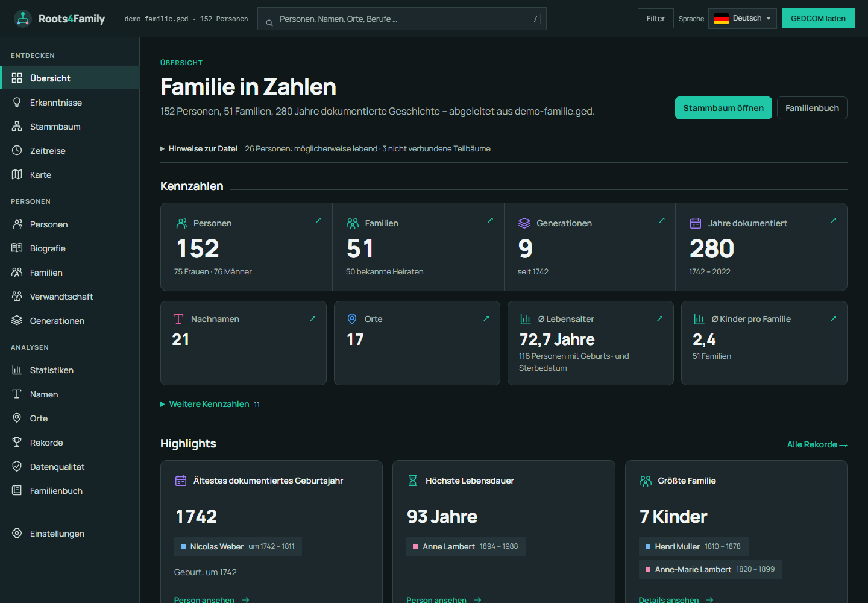Click the GEDCOM laden button
Viewport: 868px width, 603px height.
pyautogui.click(x=818, y=19)
